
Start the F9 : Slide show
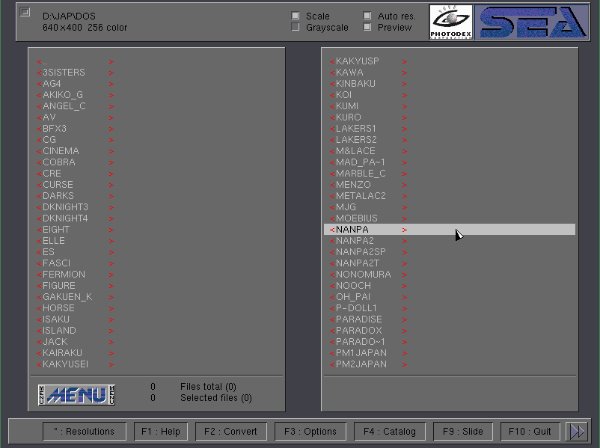pyautogui.click(x=463, y=431)
